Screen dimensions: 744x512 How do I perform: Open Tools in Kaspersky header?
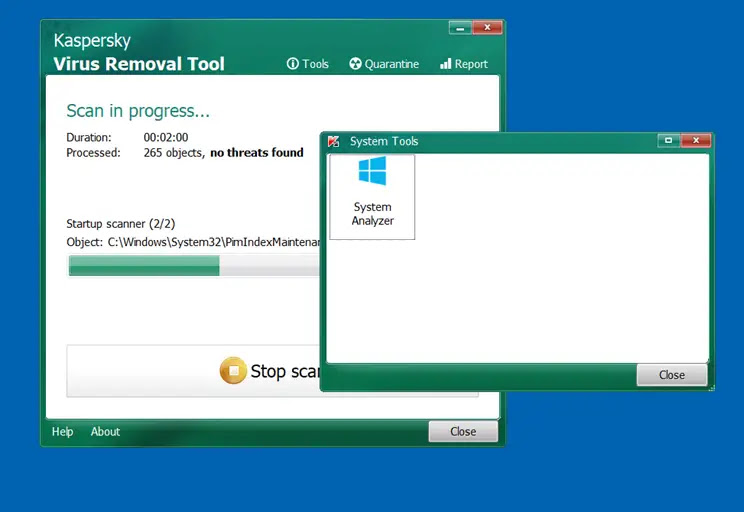[307, 64]
